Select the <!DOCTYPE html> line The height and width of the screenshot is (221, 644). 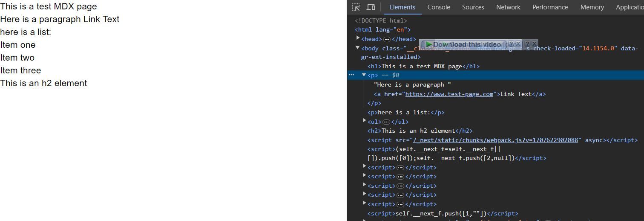point(381,20)
